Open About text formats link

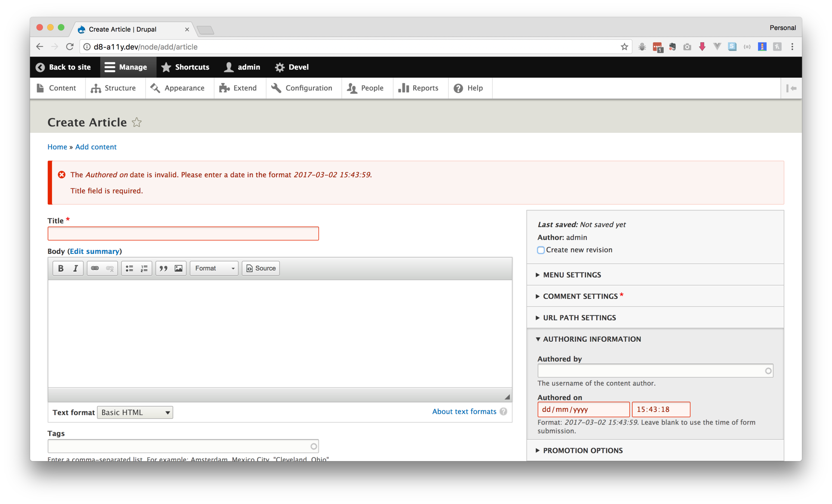(464, 411)
